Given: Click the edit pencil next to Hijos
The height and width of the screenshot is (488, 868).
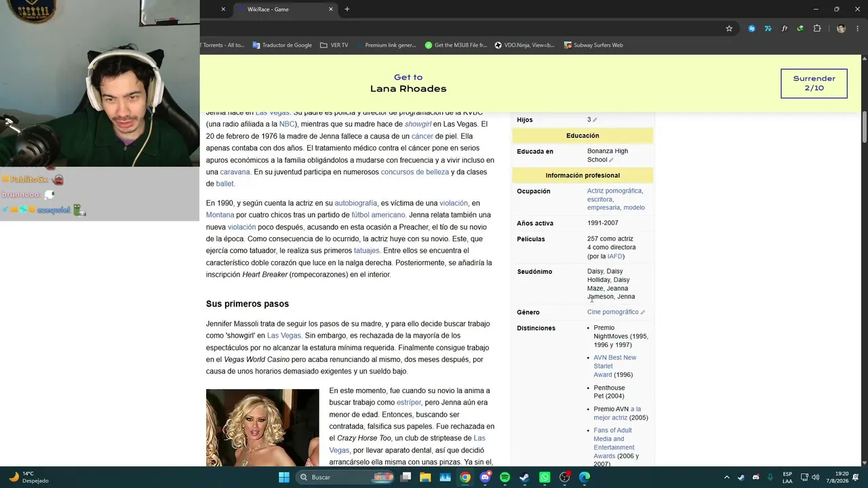Looking at the screenshot, I should click(595, 120).
